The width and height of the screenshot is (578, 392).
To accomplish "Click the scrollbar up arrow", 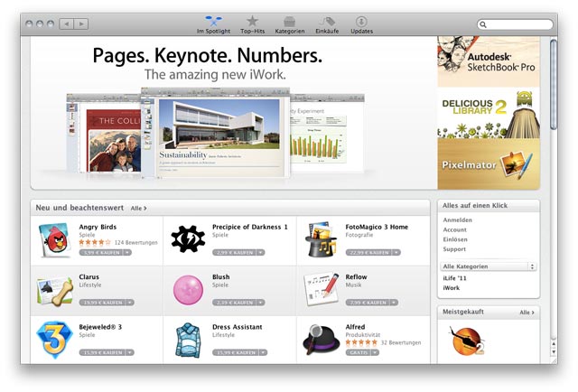I will 554,344.
